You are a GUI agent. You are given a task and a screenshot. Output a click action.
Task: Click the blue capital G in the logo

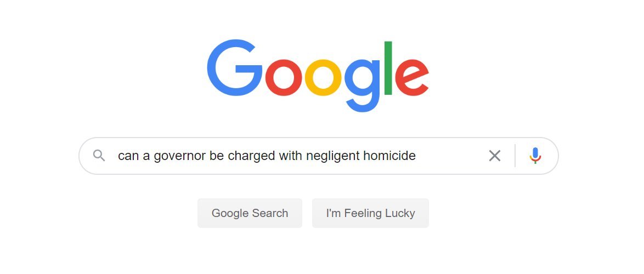(235, 68)
